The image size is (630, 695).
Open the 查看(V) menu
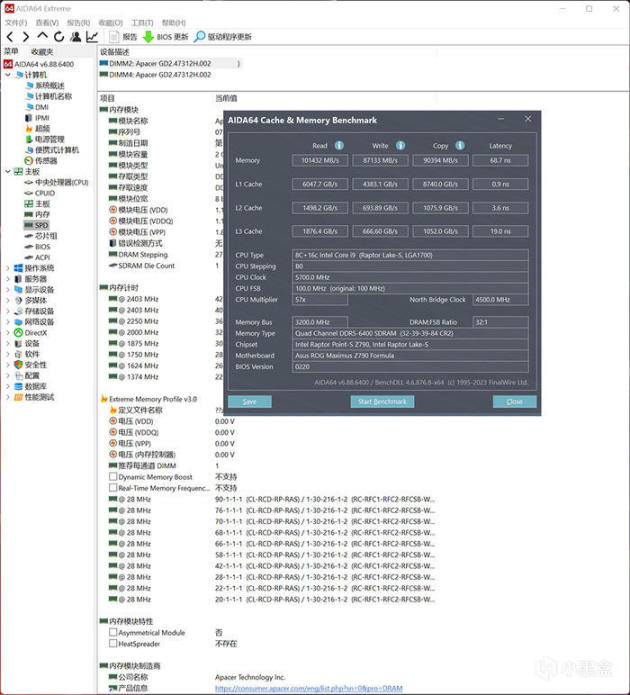tap(47, 23)
